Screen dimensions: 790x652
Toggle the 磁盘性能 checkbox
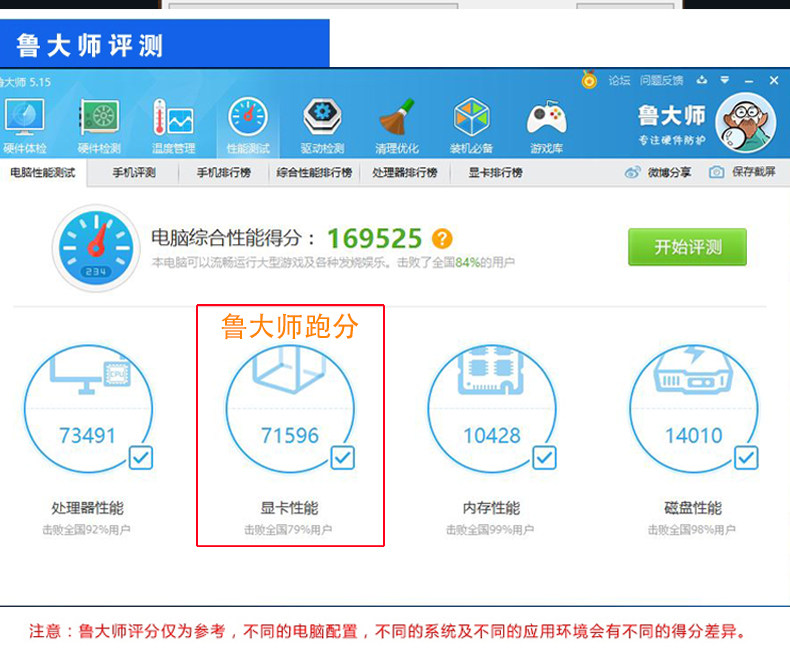coord(746,458)
